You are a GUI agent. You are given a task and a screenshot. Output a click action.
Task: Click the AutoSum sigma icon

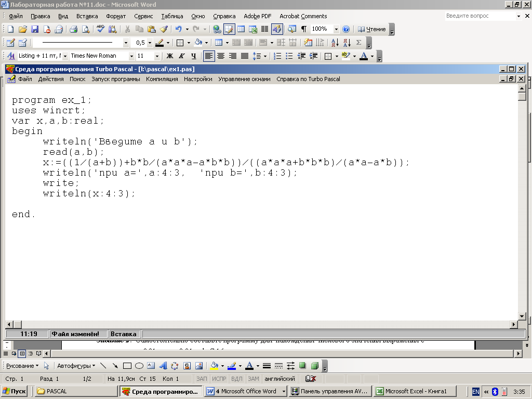coord(358,43)
